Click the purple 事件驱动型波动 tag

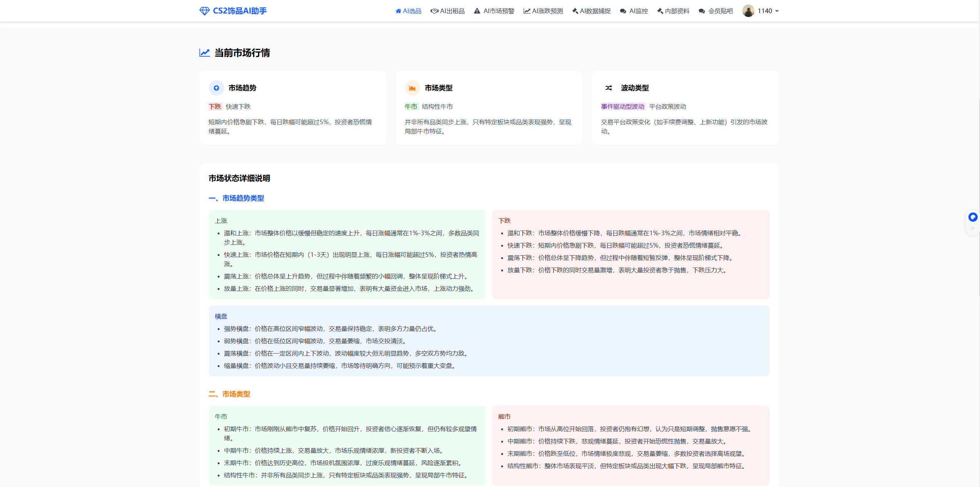coord(623,106)
